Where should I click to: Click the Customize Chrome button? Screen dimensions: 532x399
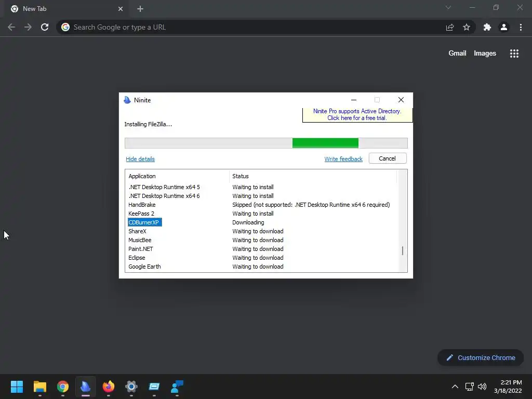[x=481, y=357]
